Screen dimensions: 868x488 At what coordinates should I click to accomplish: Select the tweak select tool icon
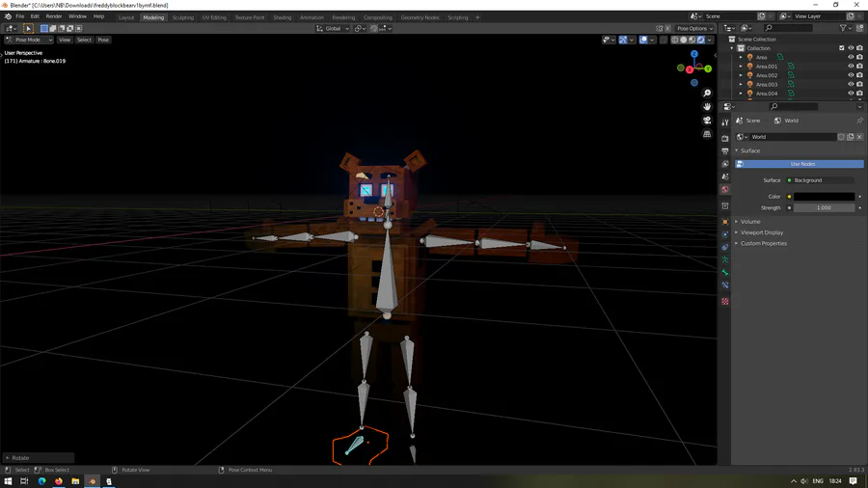click(28, 28)
